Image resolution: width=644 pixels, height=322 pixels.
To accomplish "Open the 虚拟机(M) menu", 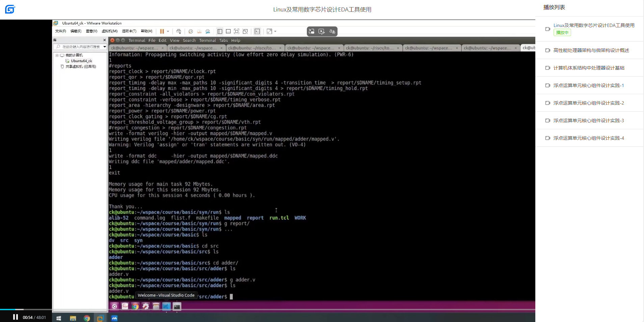I will coord(110,31).
